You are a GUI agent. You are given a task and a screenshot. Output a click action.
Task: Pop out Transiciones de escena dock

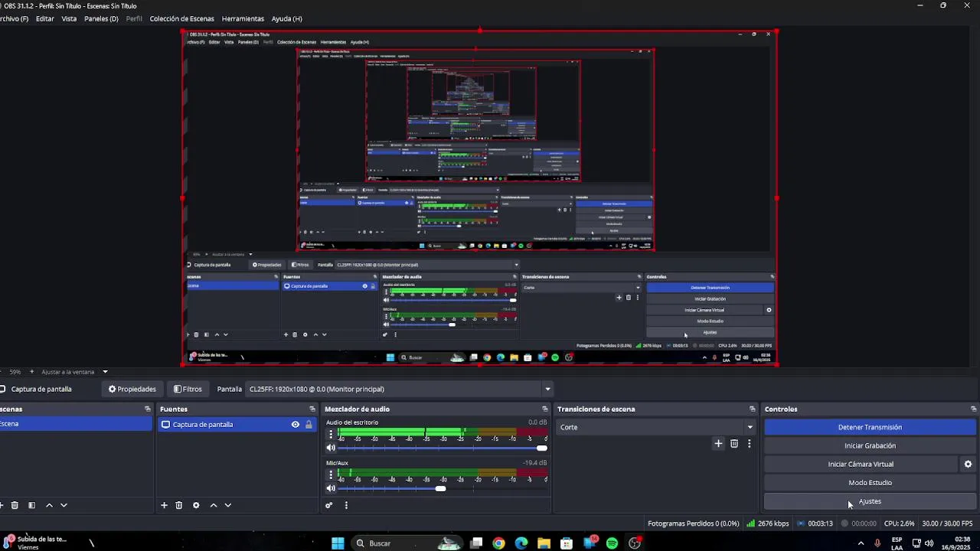pos(753,409)
